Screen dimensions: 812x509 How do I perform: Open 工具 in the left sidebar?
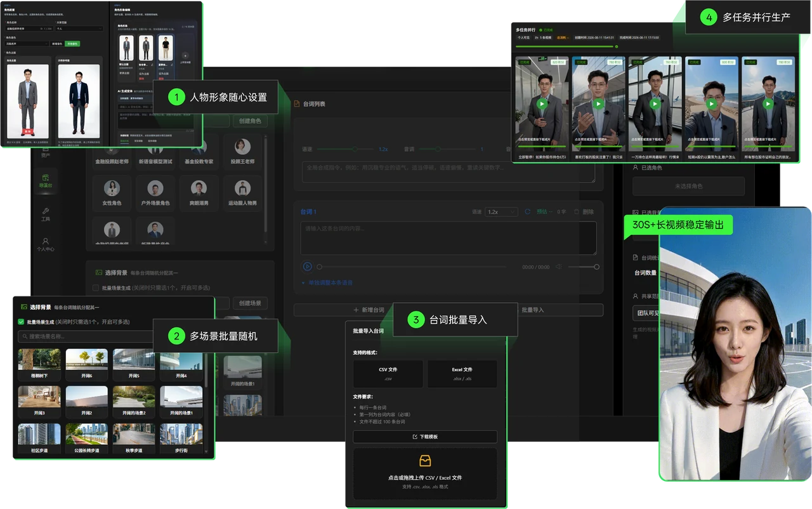45,215
